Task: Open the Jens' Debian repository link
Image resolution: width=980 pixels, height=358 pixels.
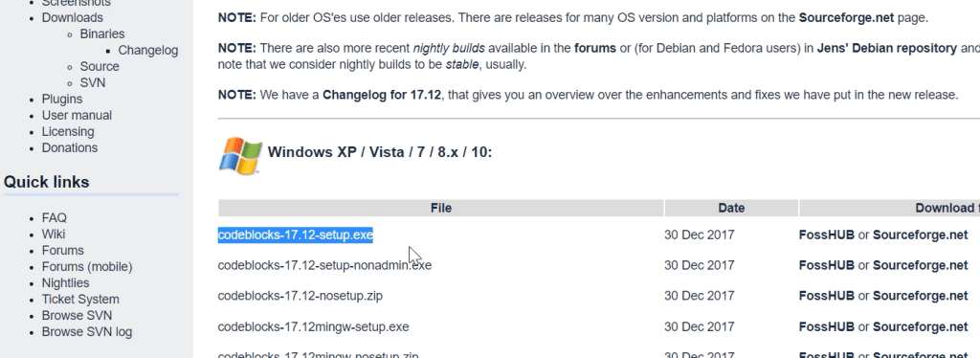Action: point(887,48)
